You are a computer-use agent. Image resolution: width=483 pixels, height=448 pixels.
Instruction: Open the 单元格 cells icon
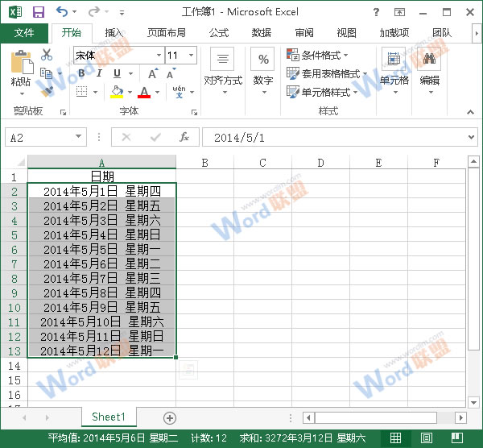394,59
